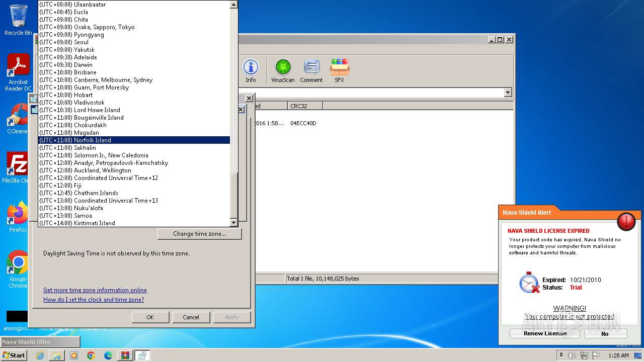Viewport: 644px width, 362px height.
Task: Click Cancel in Date and Time dialog
Action: (191, 317)
